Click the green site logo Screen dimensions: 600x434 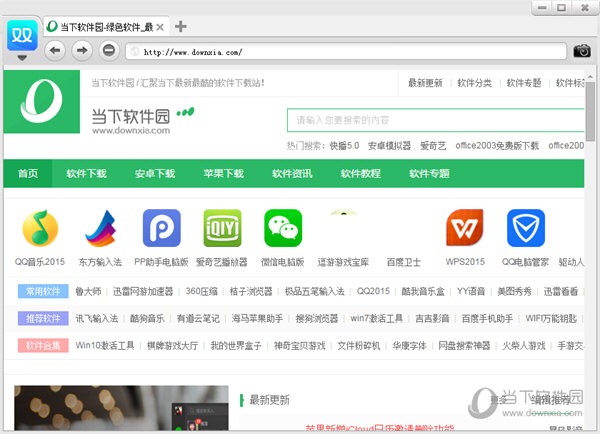(42, 101)
